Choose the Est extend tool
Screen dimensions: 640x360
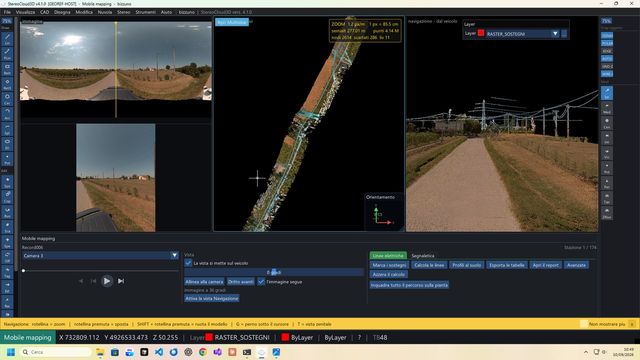(7, 288)
